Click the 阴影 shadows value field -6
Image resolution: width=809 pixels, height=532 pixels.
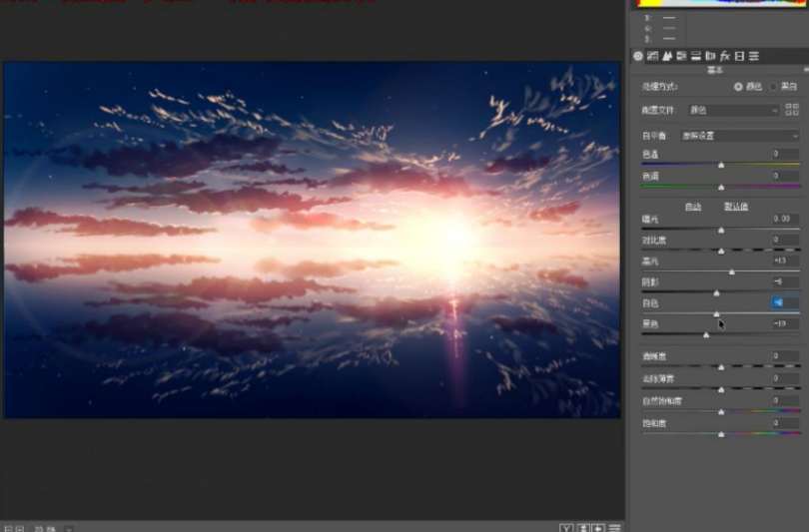[x=785, y=282]
